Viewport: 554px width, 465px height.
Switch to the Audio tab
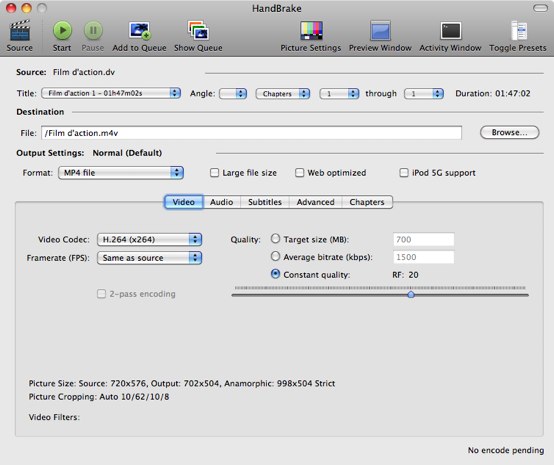(x=222, y=202)
